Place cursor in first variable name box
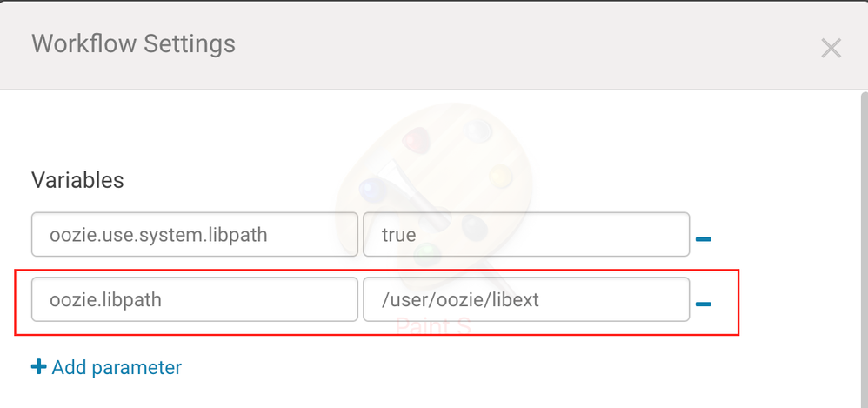 (194, 235)
